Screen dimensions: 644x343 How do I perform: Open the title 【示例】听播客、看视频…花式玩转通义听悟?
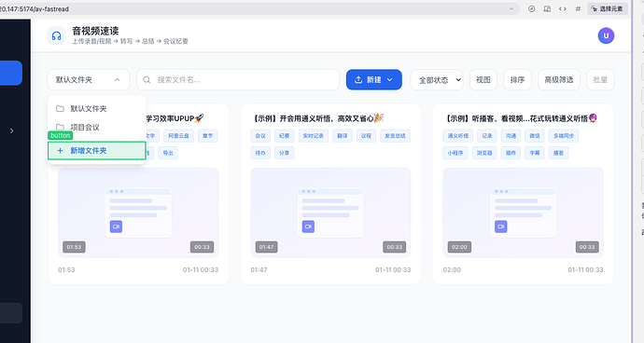pos(521,118)
